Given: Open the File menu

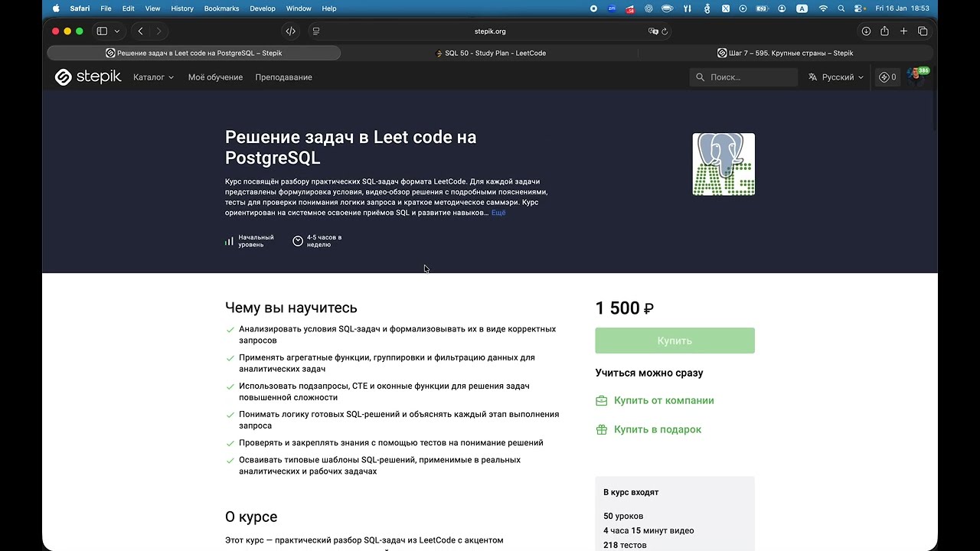Looking at the screenshot, I should point(106,8).
